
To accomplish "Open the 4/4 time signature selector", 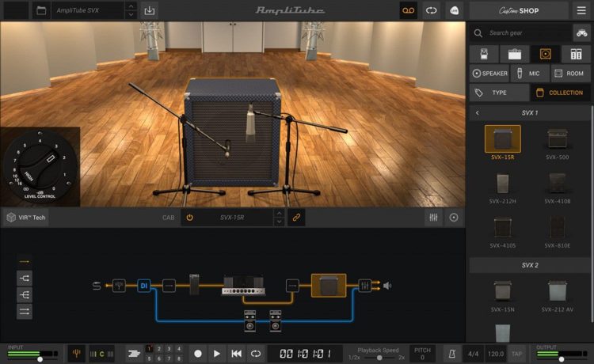I will [473, 354].
